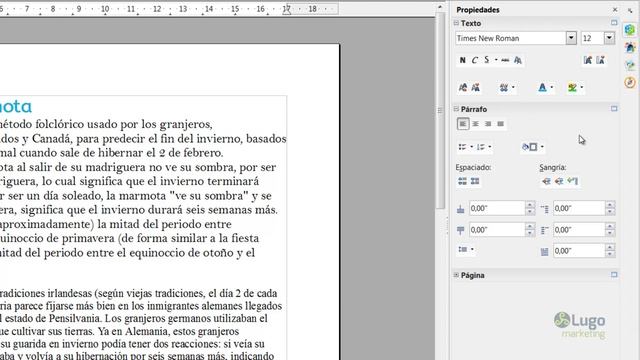Screen dimensions: 640x360
Task: Decrement below paragraph spacing value
Action: 530,233
